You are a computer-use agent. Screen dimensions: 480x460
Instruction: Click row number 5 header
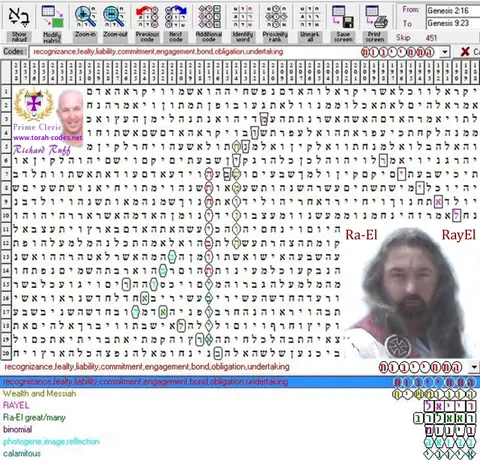6,147
